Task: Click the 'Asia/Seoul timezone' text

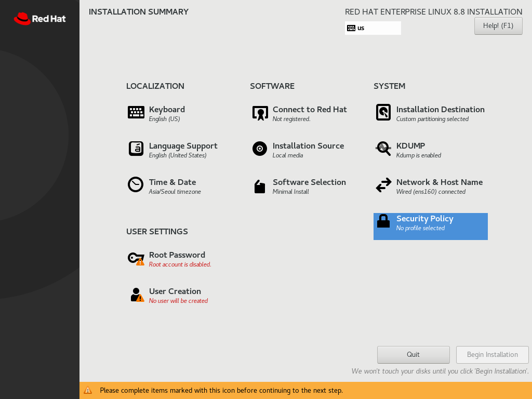Action: pos(175,192)
